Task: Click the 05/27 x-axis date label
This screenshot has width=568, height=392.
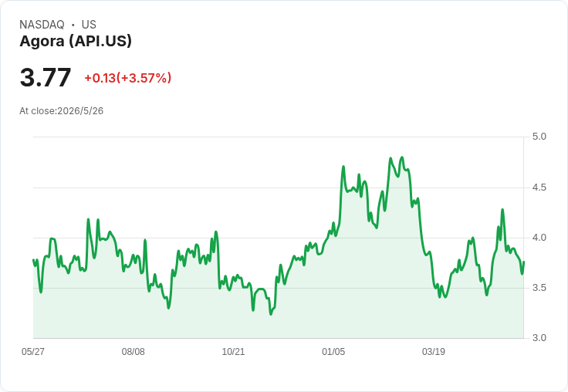Action: 33,351
